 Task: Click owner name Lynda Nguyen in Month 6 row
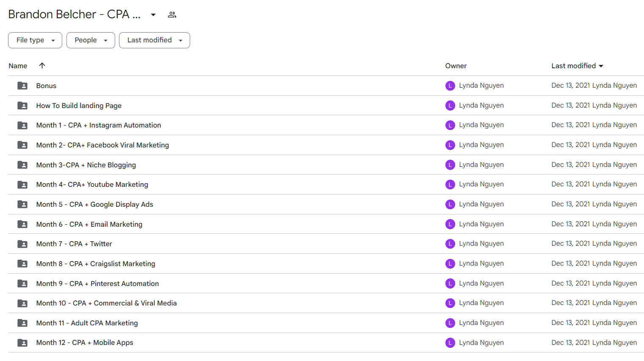tap(481, 224)
